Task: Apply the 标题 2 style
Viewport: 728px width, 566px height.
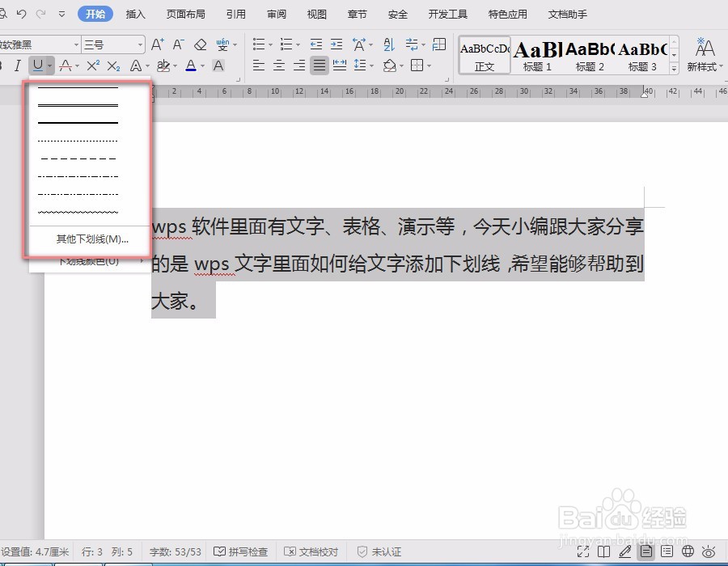Action: [590, 56]
